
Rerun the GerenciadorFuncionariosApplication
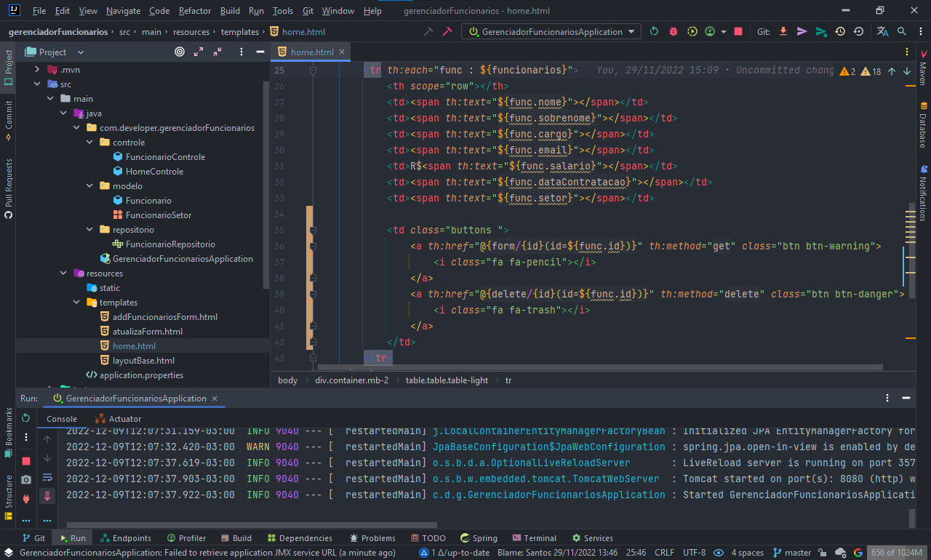[x=653, y=31]
